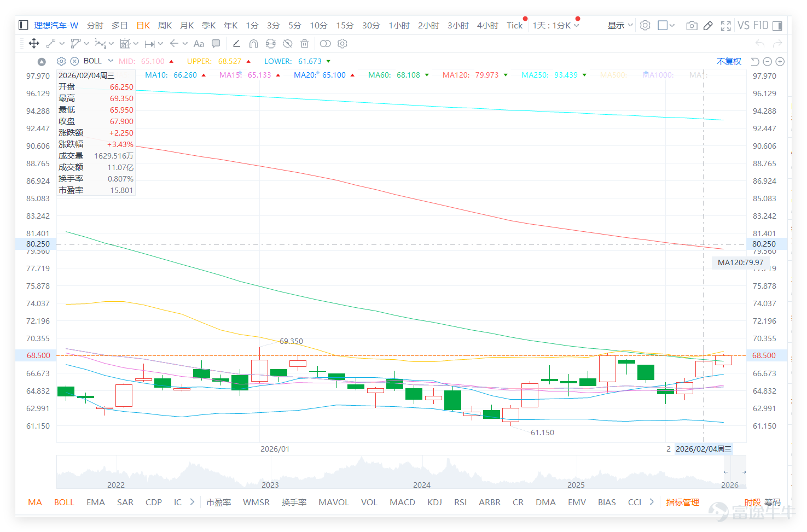The width and height of the screenshot is (807, 532).
Task: Hide all drawings with eye-slash icon
Action: (x=287, y=44)
